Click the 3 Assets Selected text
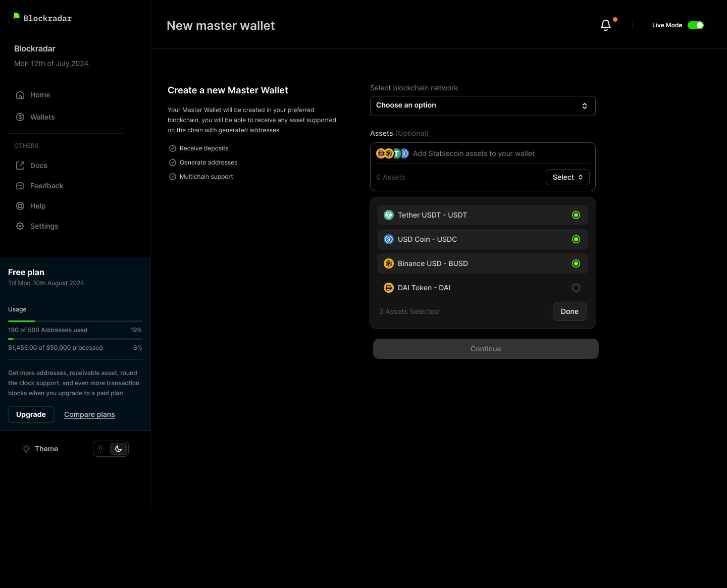The width and height of the screenshot is (727, 588). [x=409, y=311]
